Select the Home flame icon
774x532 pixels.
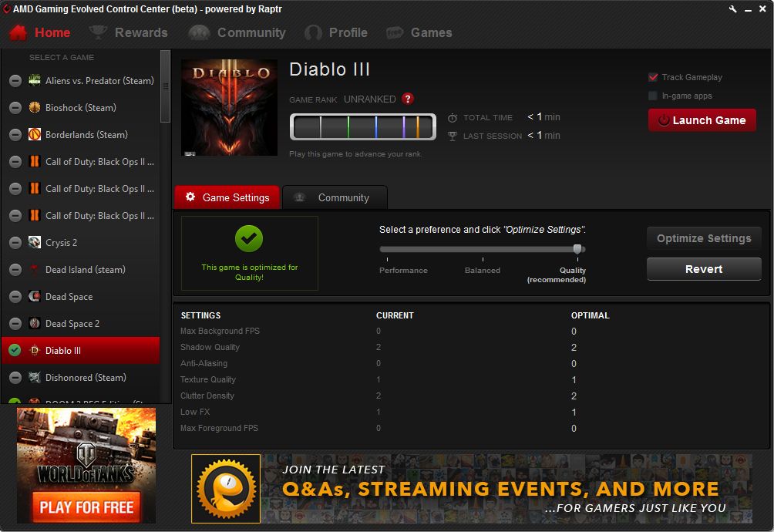tap(16, 32)
